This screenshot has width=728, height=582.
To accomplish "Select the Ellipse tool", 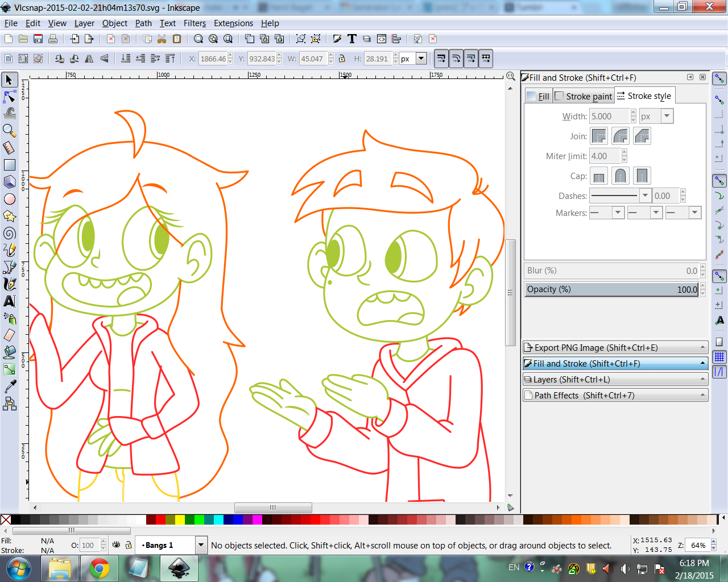I will [x=10, y=199].
